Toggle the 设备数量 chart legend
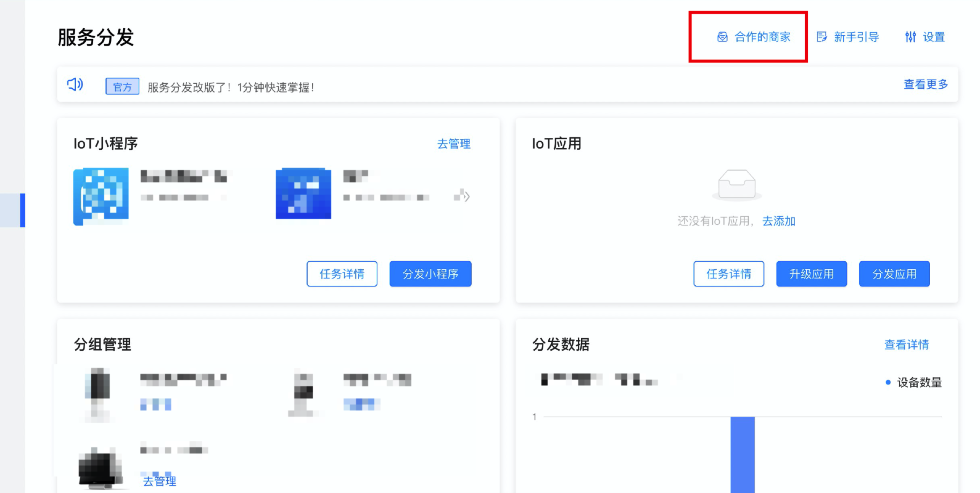 tap(914, 382)
